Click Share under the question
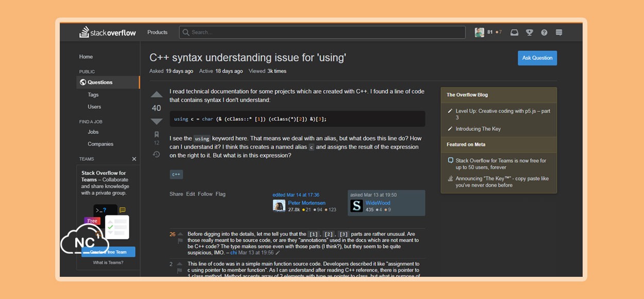Screen dimensions: 644x299 [x=176, y=194]
